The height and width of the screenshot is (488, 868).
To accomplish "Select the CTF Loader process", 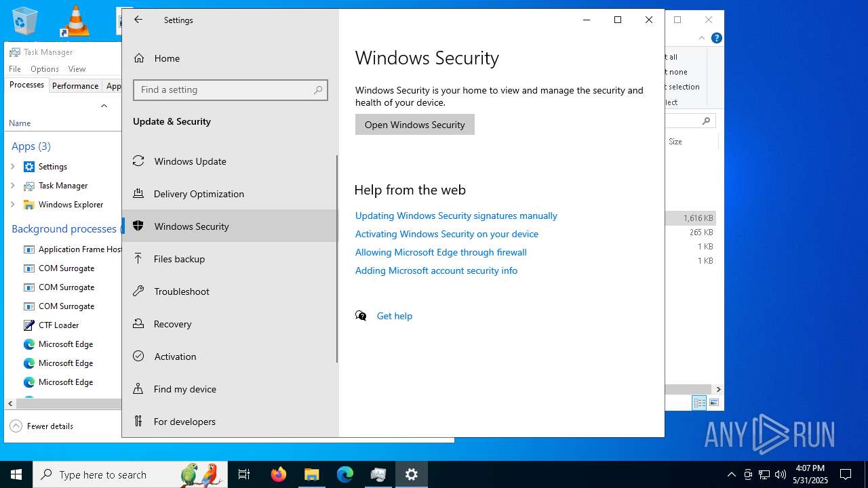I will pos(58,325).
